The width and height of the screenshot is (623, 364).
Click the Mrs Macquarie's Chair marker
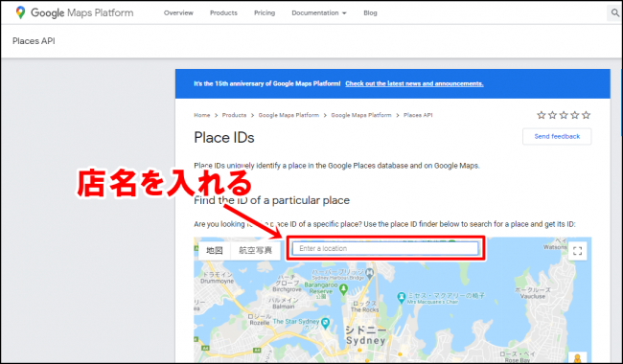coord(402,297)
